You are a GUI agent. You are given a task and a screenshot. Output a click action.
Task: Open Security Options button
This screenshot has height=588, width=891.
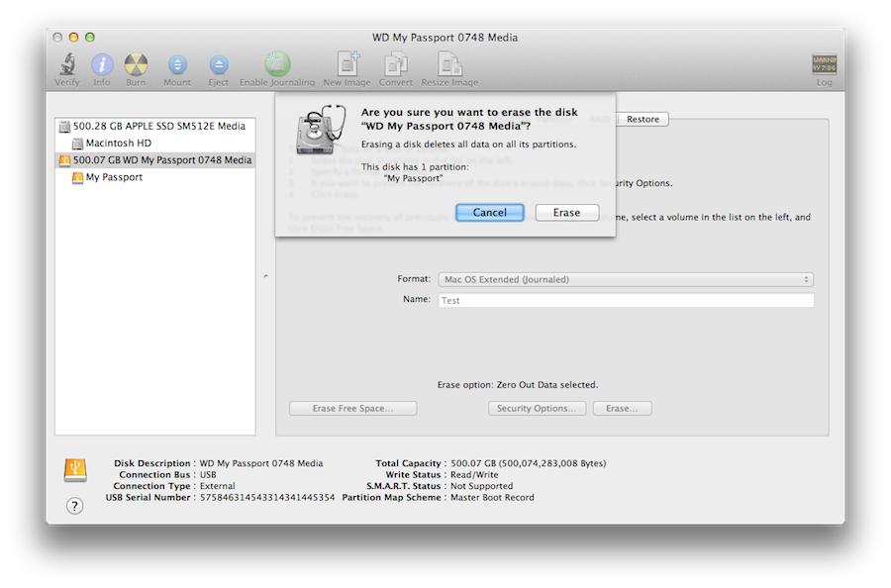point(537,409)
